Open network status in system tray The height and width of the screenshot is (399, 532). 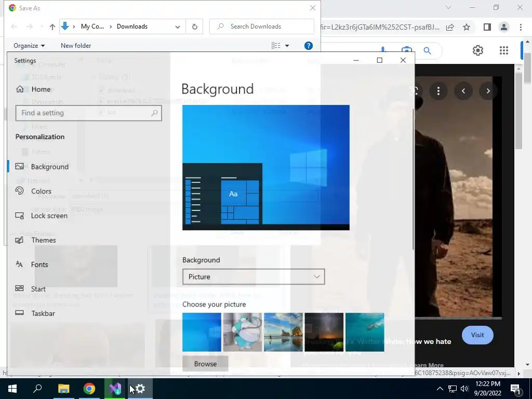453,389
